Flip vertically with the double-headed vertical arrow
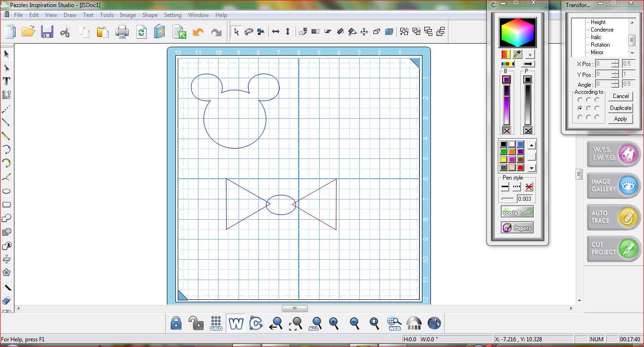The image size is (644, 347). [x=288, y=32]
